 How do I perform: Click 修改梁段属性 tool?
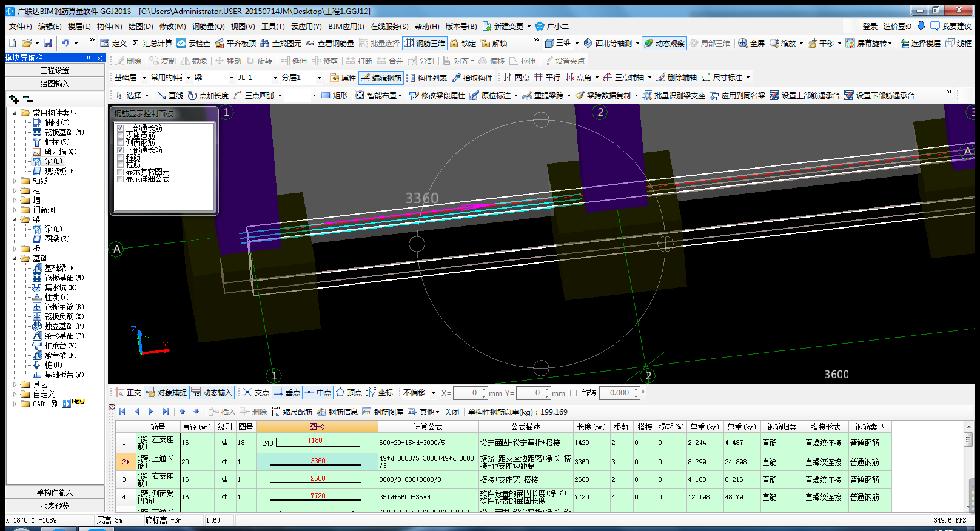(437, 95)
